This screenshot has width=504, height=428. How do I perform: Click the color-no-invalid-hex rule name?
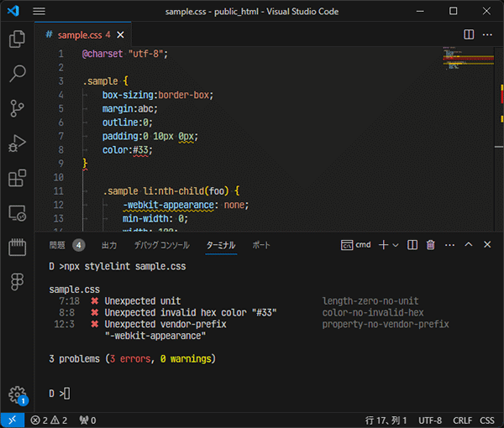point(373,313)
